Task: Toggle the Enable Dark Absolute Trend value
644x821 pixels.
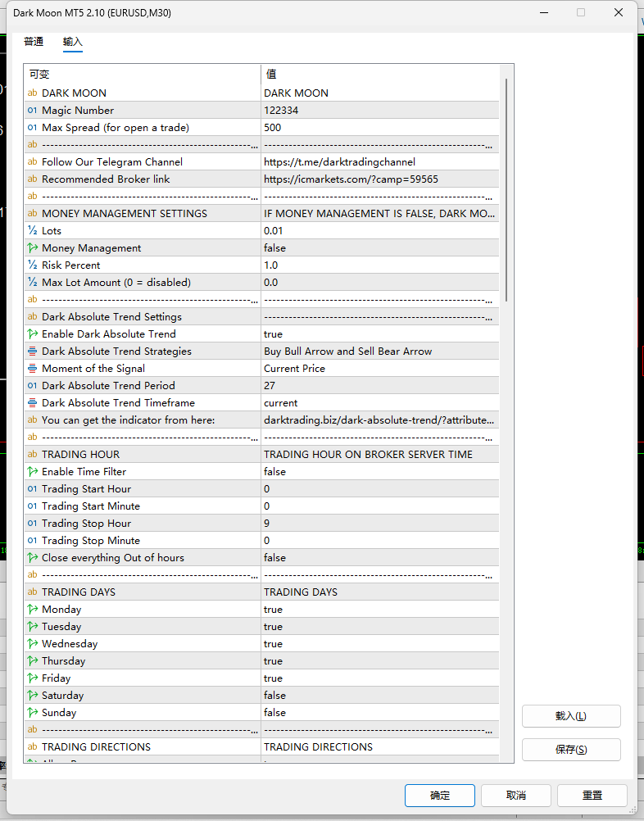Action: [x=379, y=334]
